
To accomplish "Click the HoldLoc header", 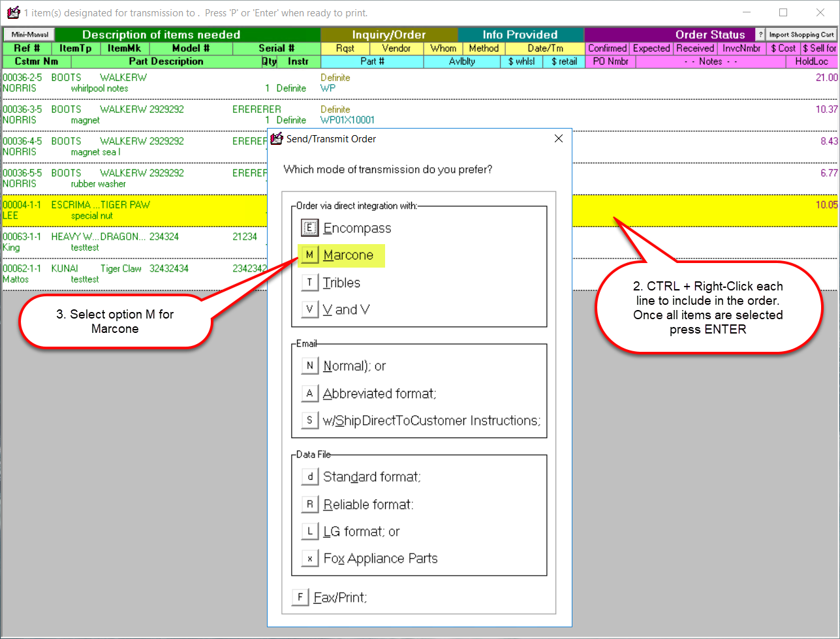I will 812,61.
